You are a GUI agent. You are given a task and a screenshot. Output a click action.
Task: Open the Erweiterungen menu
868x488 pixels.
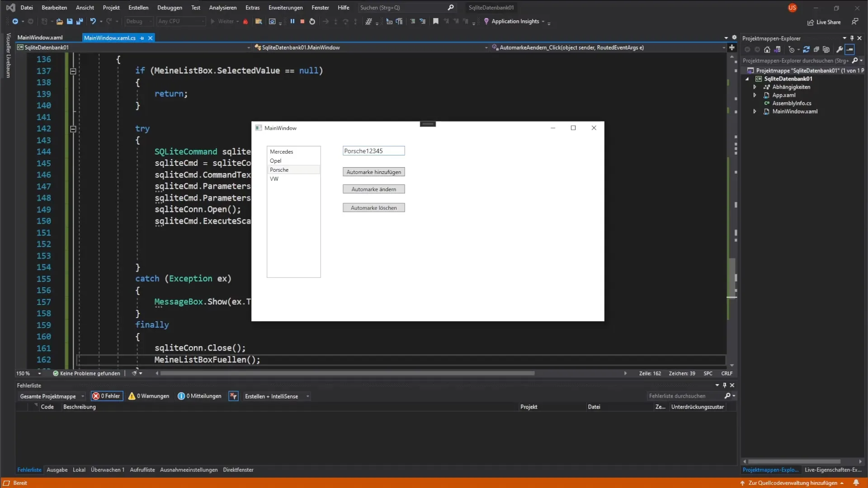pos(285,8)
